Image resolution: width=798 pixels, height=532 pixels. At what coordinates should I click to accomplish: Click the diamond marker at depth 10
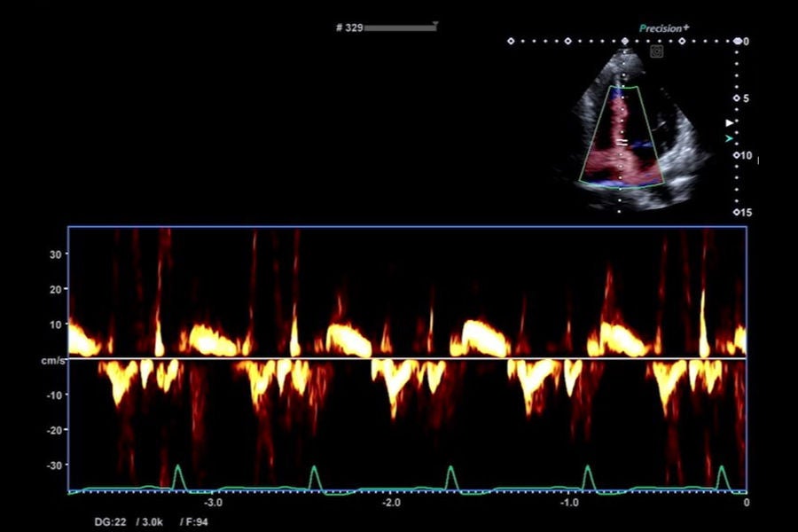click(x=737, y=155)
